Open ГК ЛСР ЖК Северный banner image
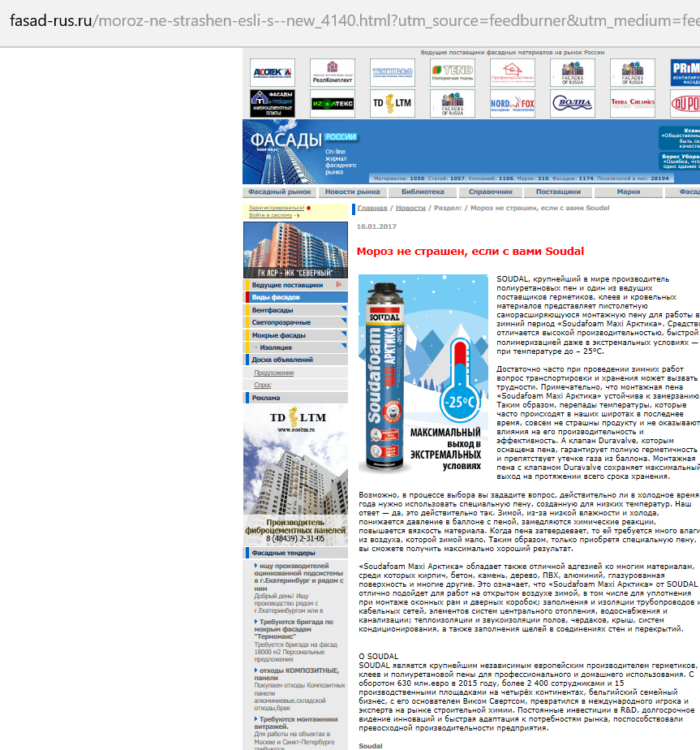This screenshot has height=750, width=700. point(295,250)
